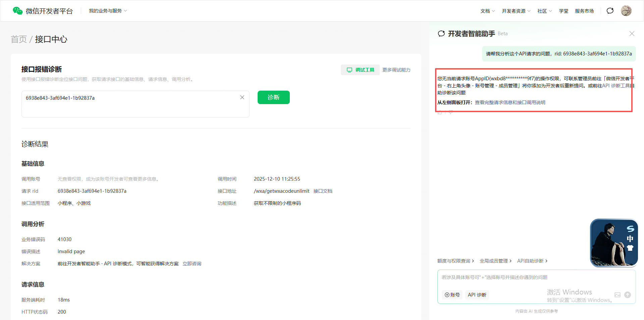Click the 无查看权限 account notice text
Image resolution: width=644 pixels, height=320 pixels.
tap(108, 179)
